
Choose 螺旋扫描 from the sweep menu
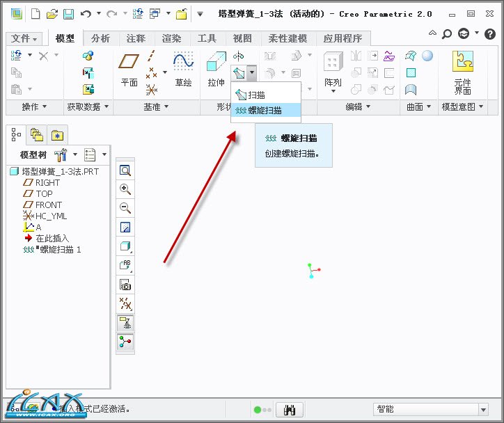pos(266,111)
